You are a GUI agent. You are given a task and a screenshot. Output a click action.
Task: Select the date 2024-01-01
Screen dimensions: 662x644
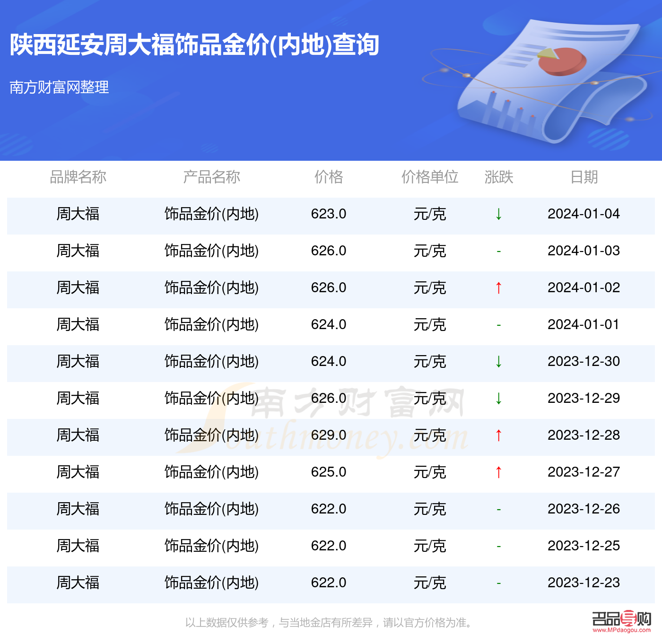point(584,325)
